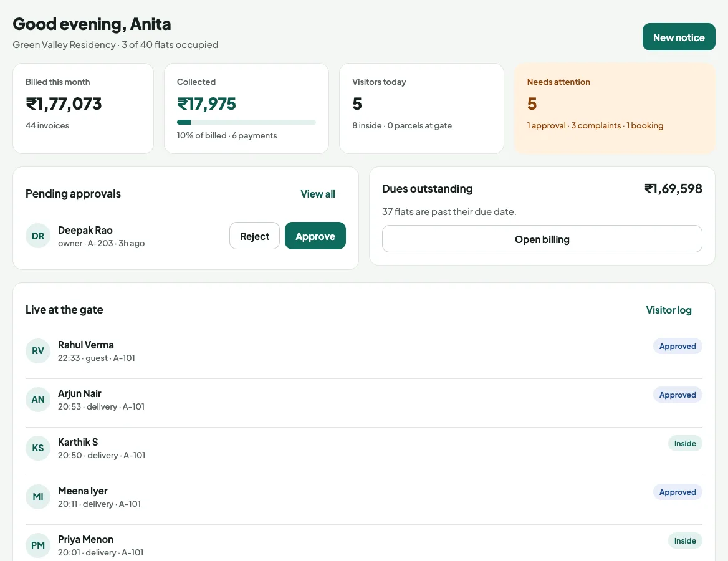
Task: Click the ₹17,975 collected amount
Action: (x=206, y=103)
